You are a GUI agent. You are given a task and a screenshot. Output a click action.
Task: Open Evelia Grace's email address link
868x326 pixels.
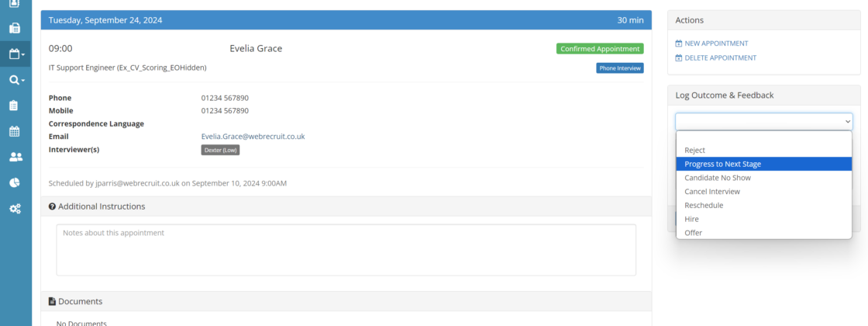click(x=253, y=137)
